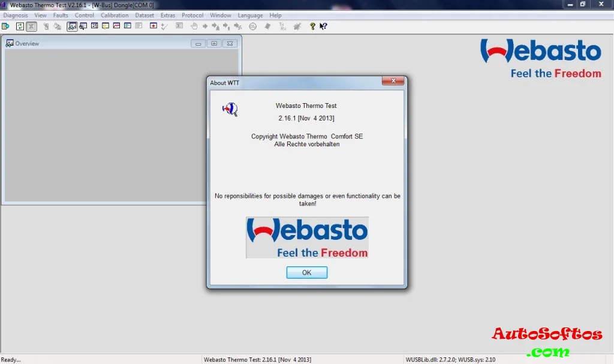Open the Calibration menu

point(115,15)
